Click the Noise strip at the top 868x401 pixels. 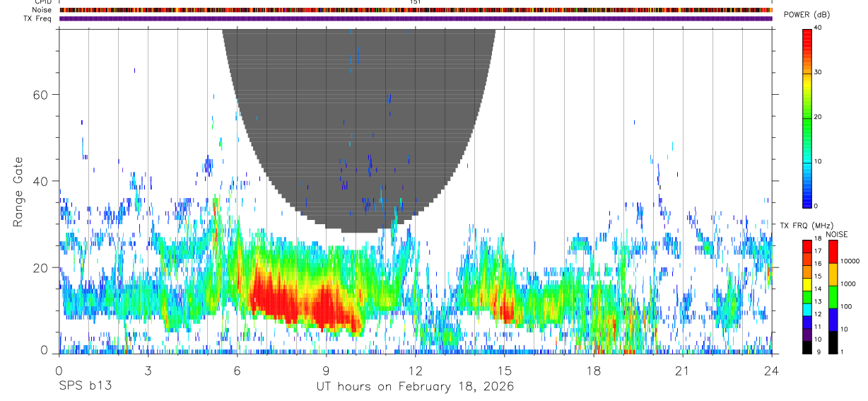click(416, 10)
